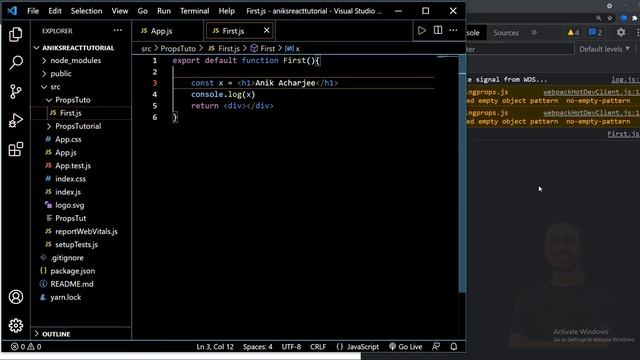Image resolution: width=640 pixels, height=360 pixels.
Task: Open the Accounts menu icon
Action: 16,297
